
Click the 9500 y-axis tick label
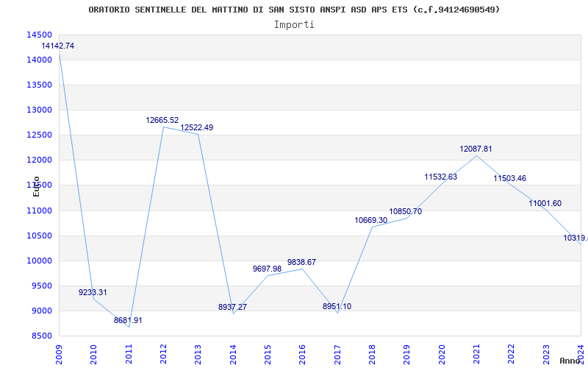click(41, 286)
